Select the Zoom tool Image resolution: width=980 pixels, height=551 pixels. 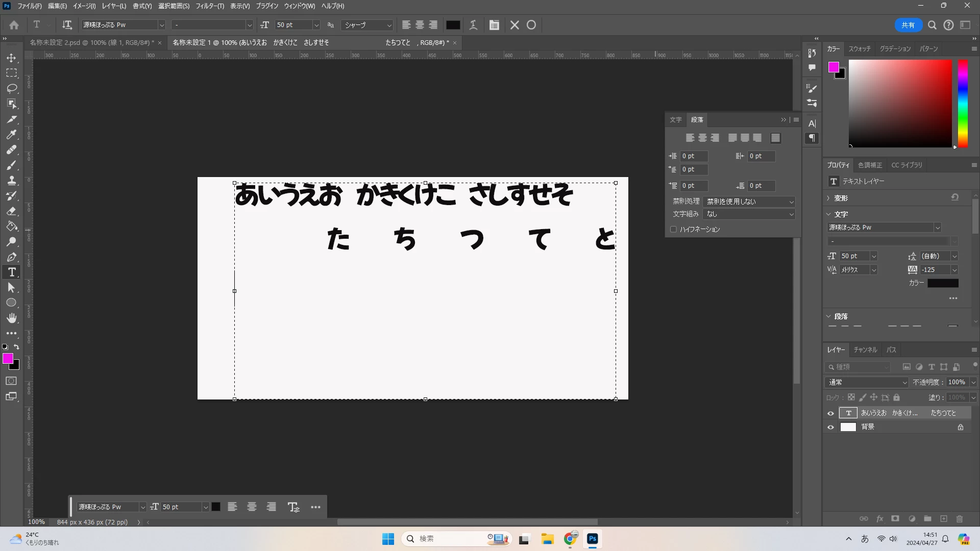tap(12, 242)
